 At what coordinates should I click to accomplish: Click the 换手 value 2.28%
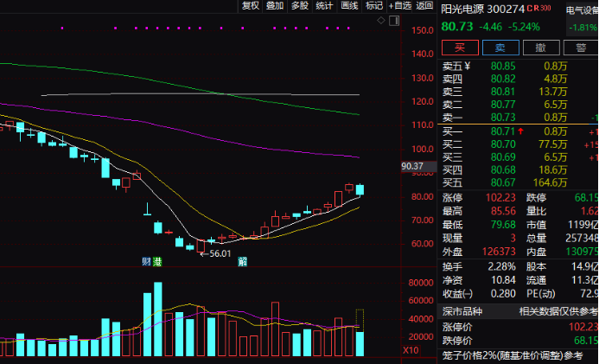coord(501,266)
